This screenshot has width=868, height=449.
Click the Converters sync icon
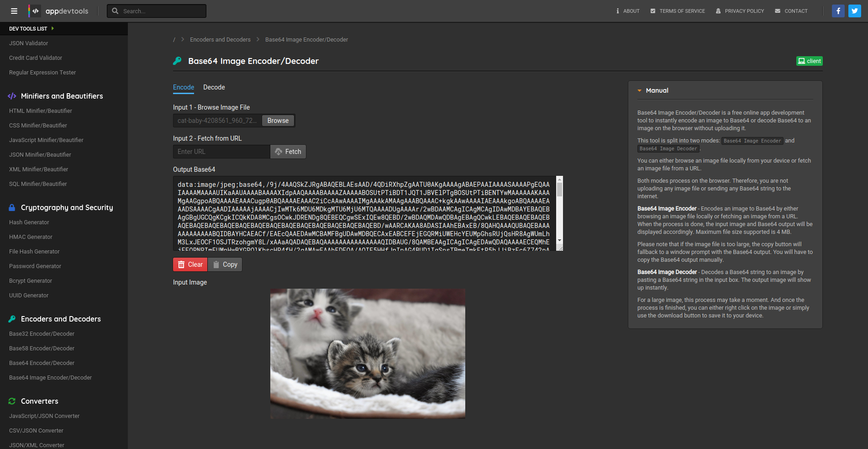(12, 401)
